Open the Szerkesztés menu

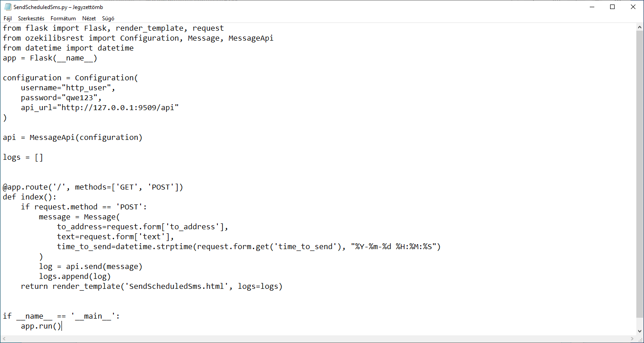(31, 19)
